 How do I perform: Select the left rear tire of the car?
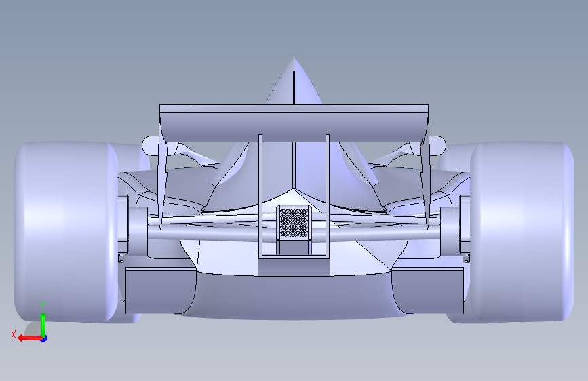(x=66, y=231)
